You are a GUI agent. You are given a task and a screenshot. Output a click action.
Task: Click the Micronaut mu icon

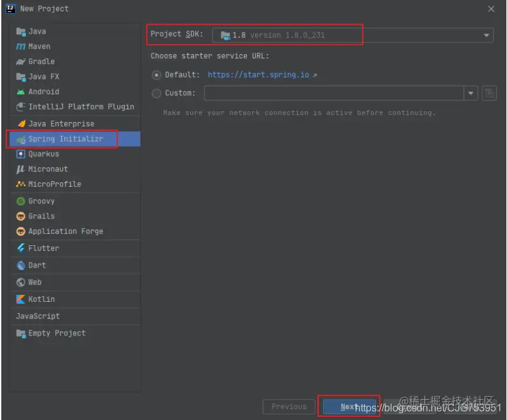21,169
